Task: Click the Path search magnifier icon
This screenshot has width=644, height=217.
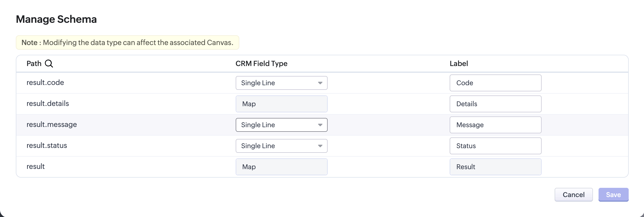Action: (49, 63)
